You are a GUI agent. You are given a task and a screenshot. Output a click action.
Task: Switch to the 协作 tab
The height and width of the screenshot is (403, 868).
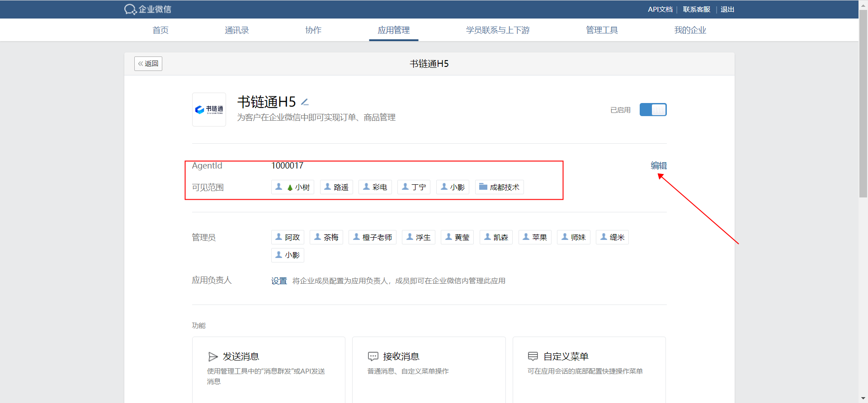[x=313, y=30]
